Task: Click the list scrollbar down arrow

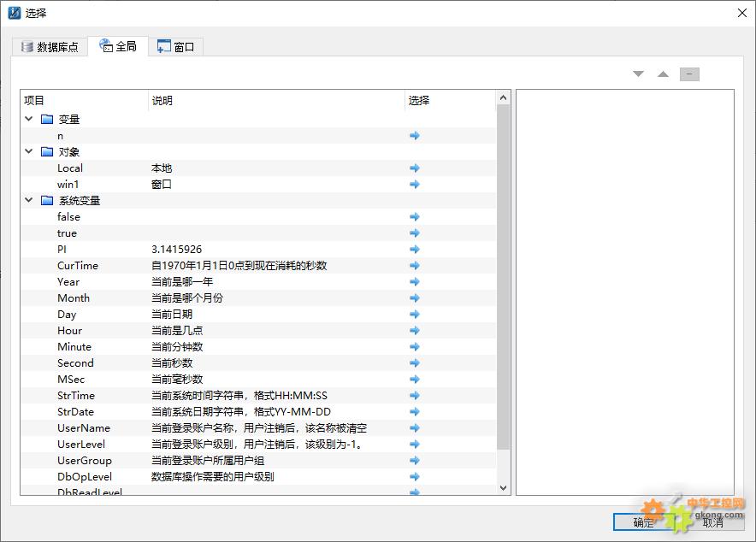Action: click(504, 487)
